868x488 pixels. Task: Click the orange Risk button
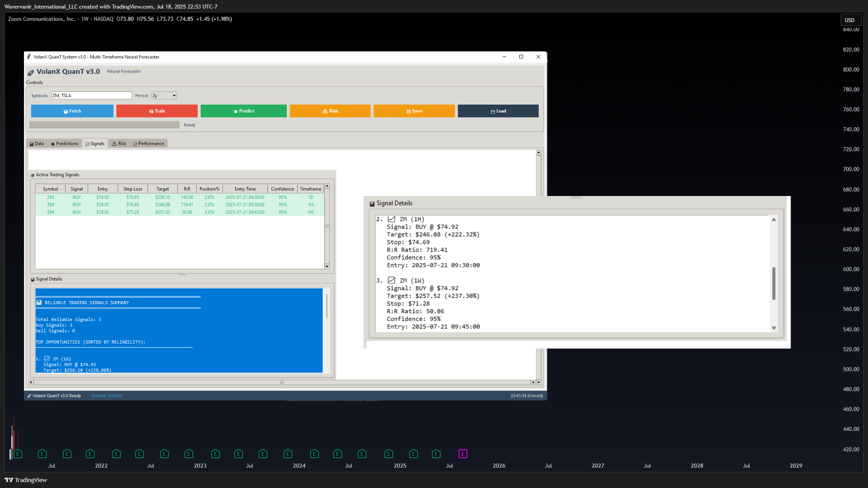pos(330,111)
